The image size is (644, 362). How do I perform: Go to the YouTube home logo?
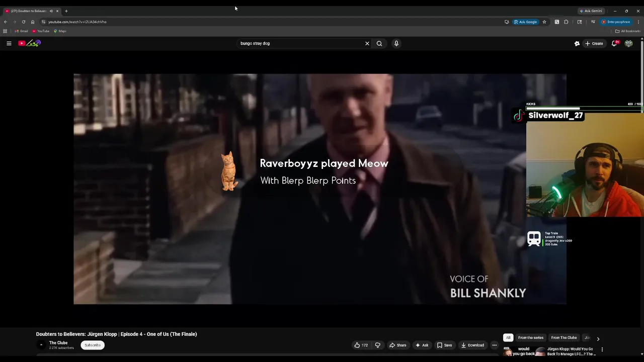(29, 43)
